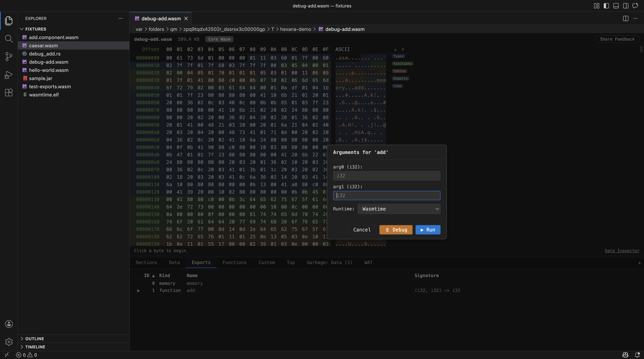The height and width of the screenshot is (359, 644).
Task: Jump to next section with down arrow
Action: point(403,50)
